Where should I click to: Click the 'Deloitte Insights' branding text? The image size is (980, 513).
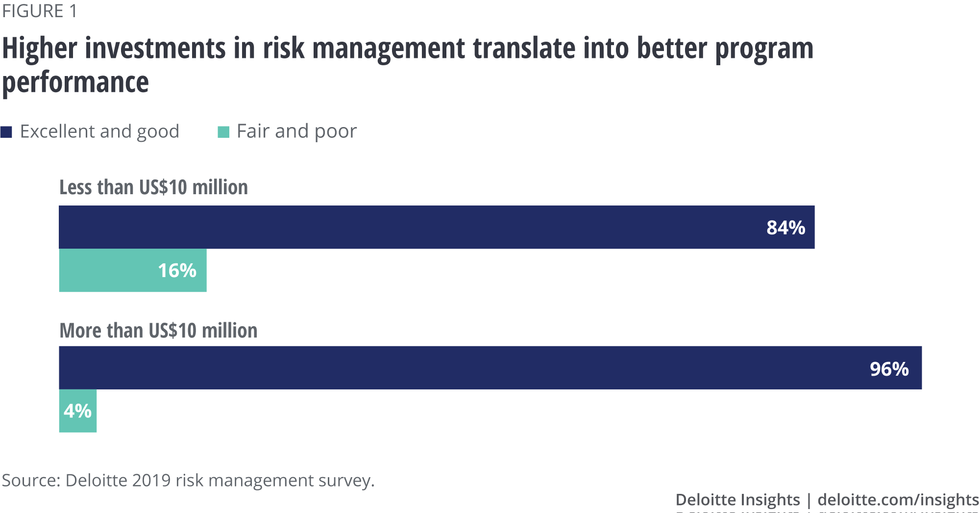pyautogui.click(x=737, y=499)
